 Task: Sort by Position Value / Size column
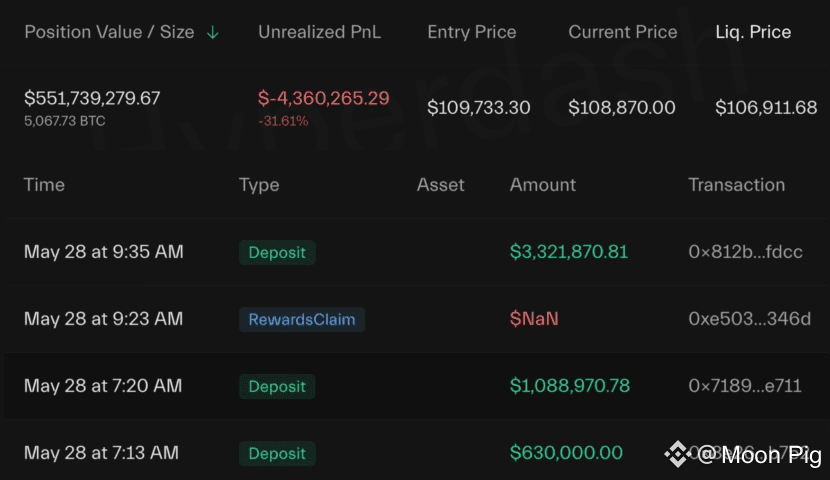tap(109, 32)
